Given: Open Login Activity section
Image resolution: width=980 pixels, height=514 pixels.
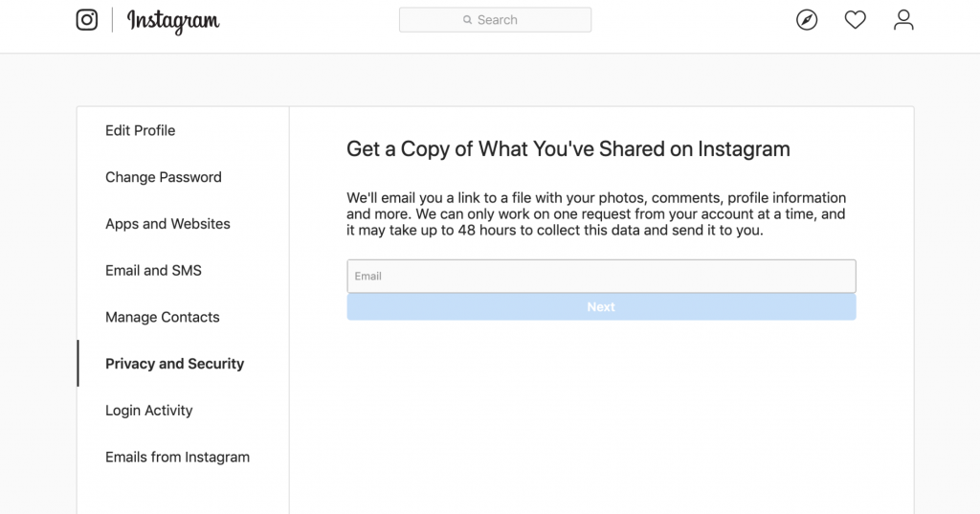Looking at the screenshot, I should (x=148, y=411).
